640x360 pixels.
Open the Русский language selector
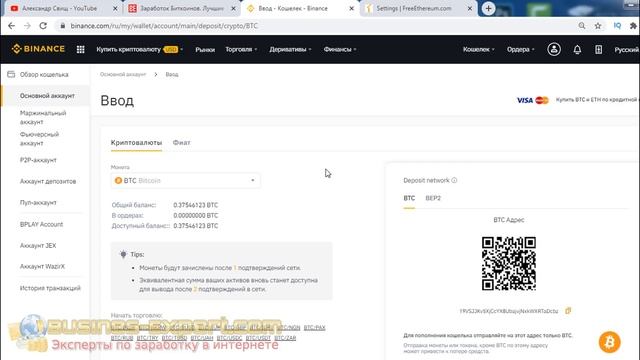tap(627, 49)
